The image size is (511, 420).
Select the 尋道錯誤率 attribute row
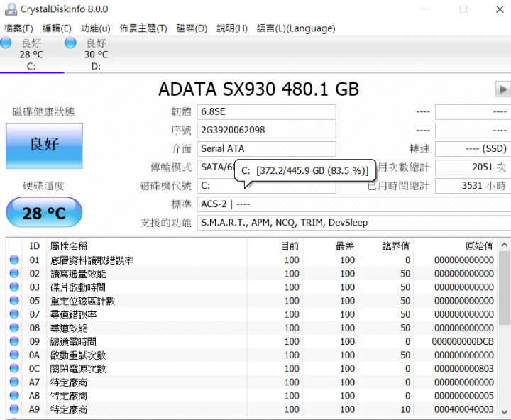point(251,314)
